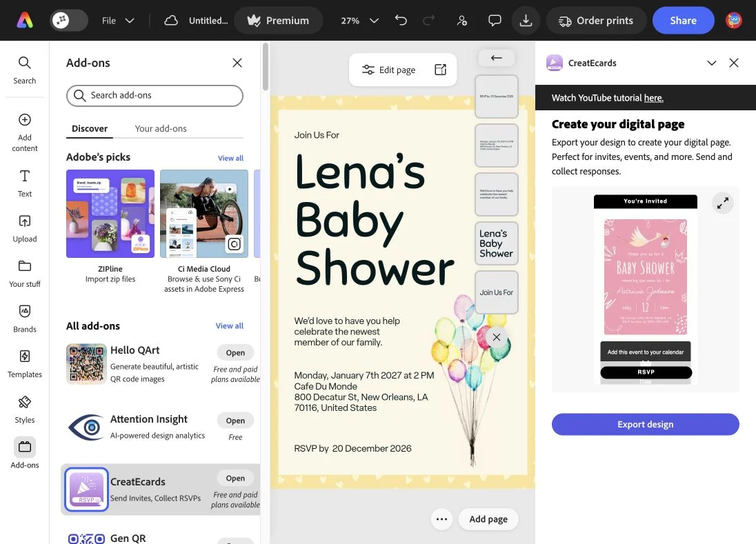756x544 pixels.
Task: Select the Lena's Baby Shower thumbnail
Action: click(x=496, y=243)
